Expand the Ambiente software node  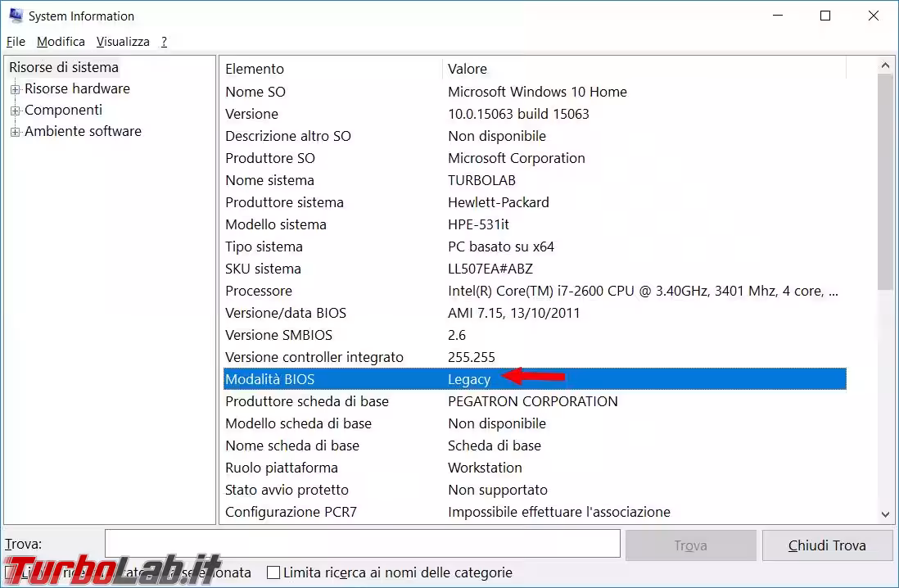[x=16, y=132]
